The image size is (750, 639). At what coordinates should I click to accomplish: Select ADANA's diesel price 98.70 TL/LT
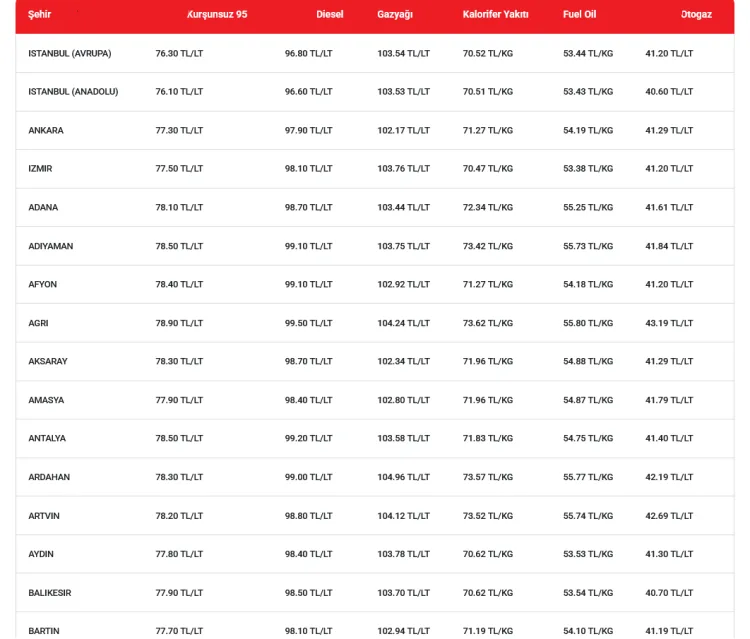pyautogui.click(x=309, y=207)
